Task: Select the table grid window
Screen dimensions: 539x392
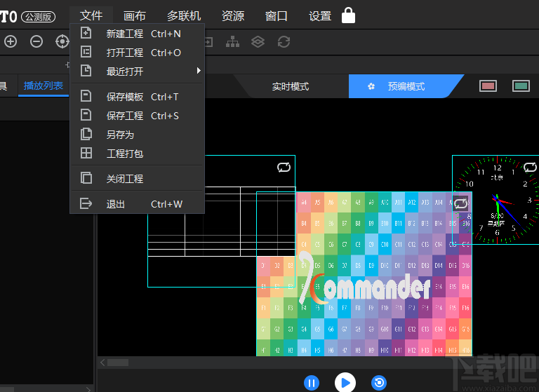Action: pyautogui.click(x=221, y=222)
